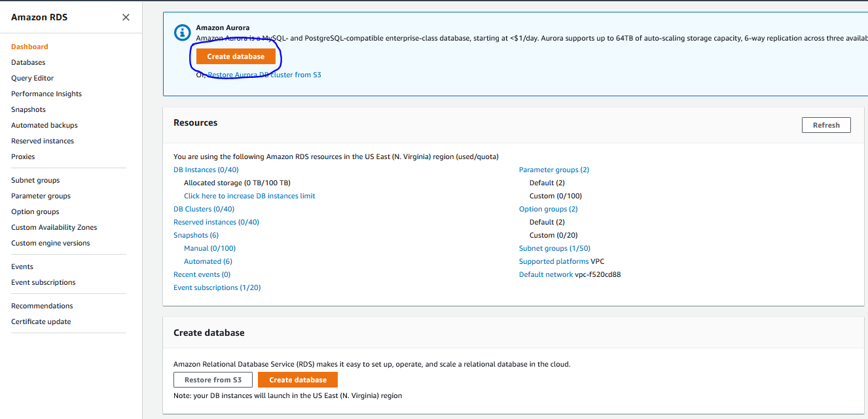Open Restore Aurora DB cluster from S3
Screen dimensions: 868x419
264,74
